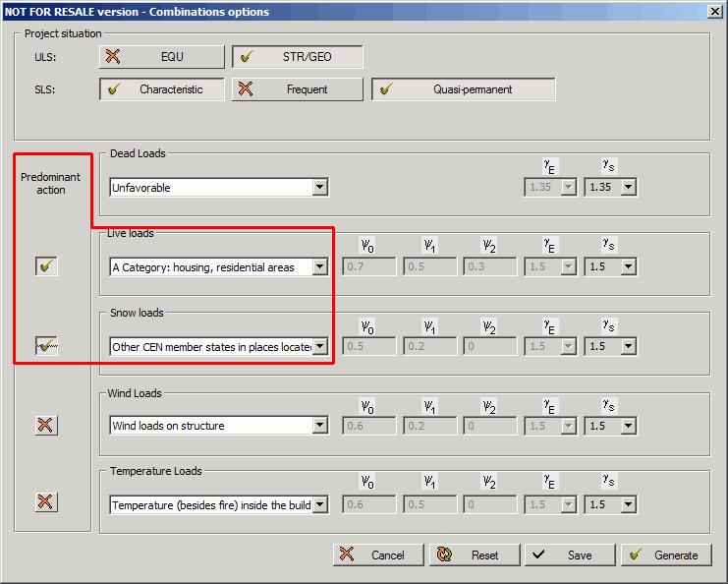Toggle Live loads predominant action checkbox
The width and height of the screenshot is (728, 584).
point(46,266)
